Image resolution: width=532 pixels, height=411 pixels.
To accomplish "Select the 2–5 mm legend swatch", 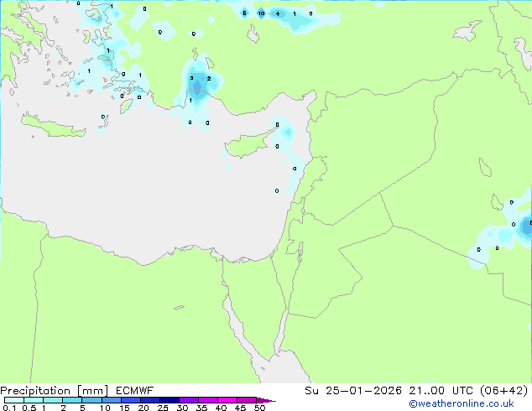I will click(72, 400).
